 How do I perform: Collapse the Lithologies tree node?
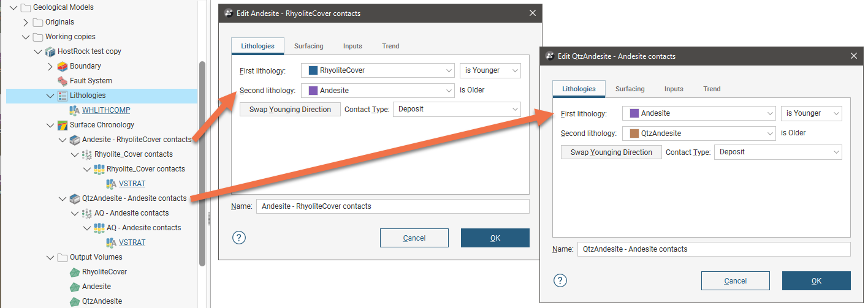click(x=50, y=96)
